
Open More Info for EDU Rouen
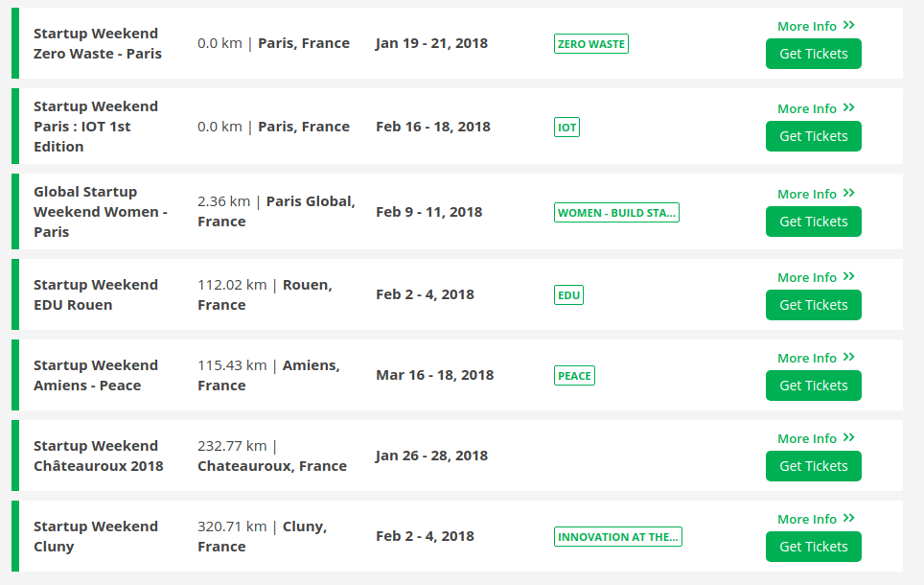pos(815,277)
